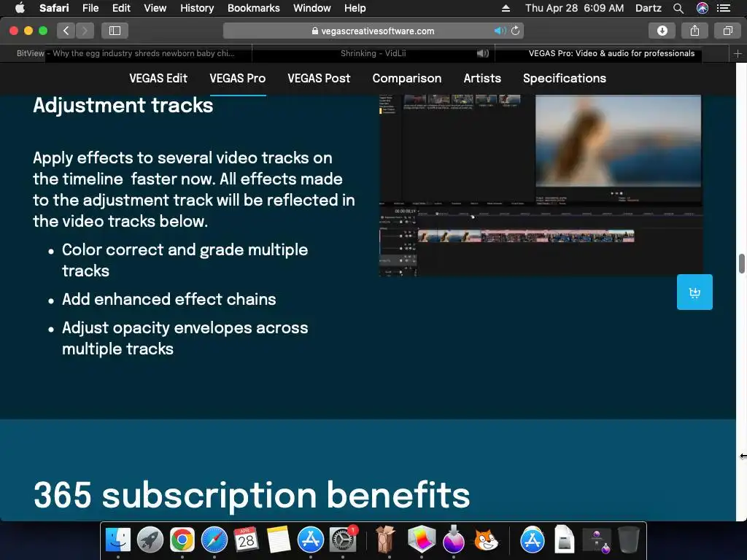
Task: Switch to the BitView egg industry tab
Action: pos(125,53)
